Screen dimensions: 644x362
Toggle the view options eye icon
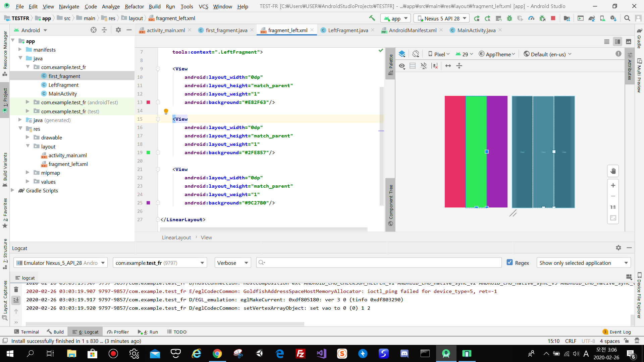coord(402,66)
